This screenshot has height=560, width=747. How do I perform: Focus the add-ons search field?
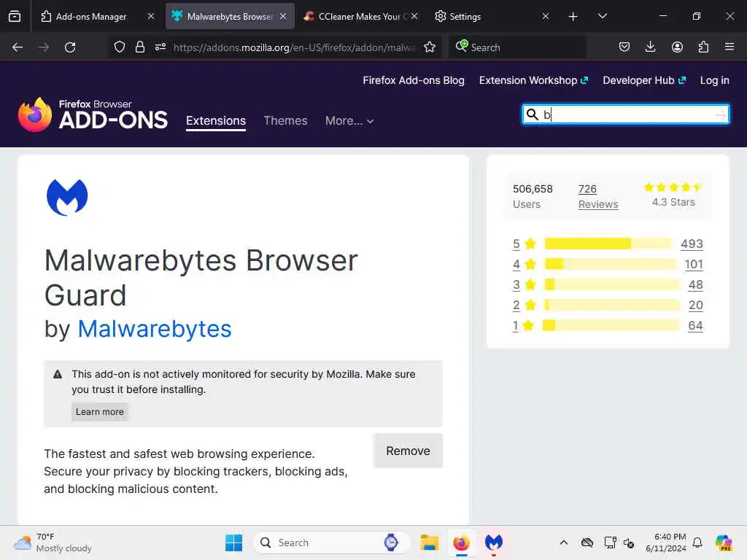[x=625, y=114]
